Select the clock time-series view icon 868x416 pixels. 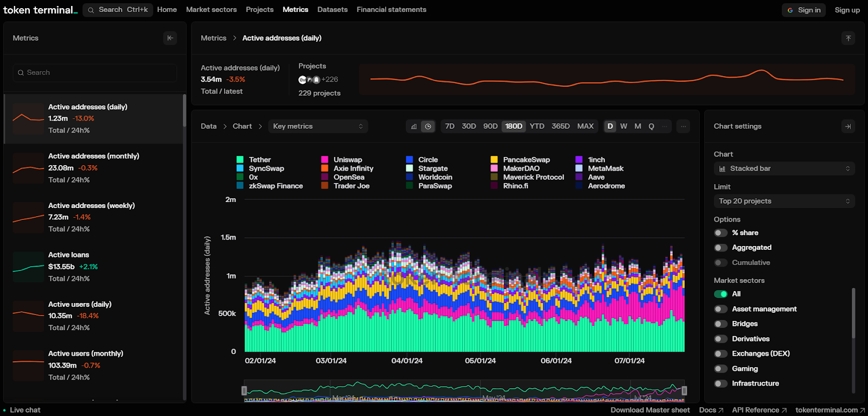click(x=428, y=127)
